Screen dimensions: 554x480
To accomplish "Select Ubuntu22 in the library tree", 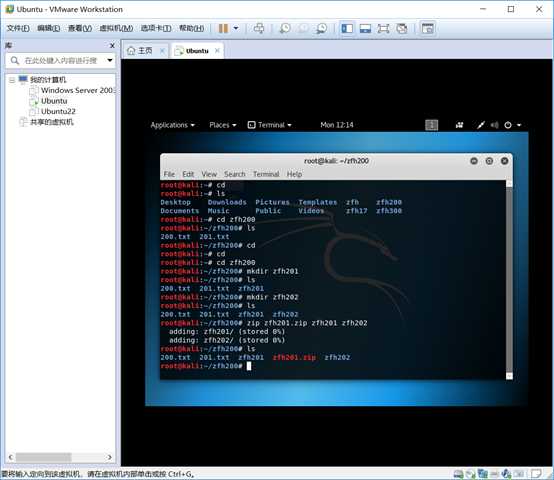I will pyautogui.click(x=58, y=111).
